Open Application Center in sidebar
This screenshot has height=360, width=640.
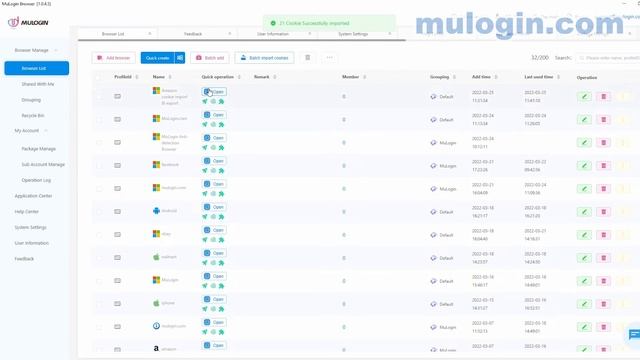[x=33, y=196]
